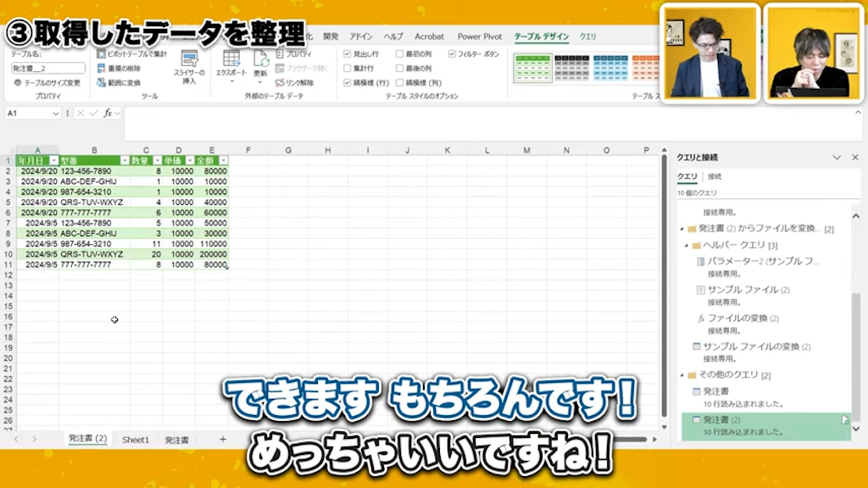Image resolution: width=868 pixels, height=488 pixels.
Task: Click the テーブル名 input field
Action: click(48, 68)
